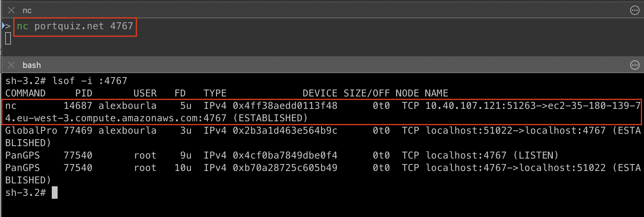Image resolution: width=644 pixels, height=217 pixels.
Task: Click the (LISTEN) status text
Action: click(x=535, y=156)
